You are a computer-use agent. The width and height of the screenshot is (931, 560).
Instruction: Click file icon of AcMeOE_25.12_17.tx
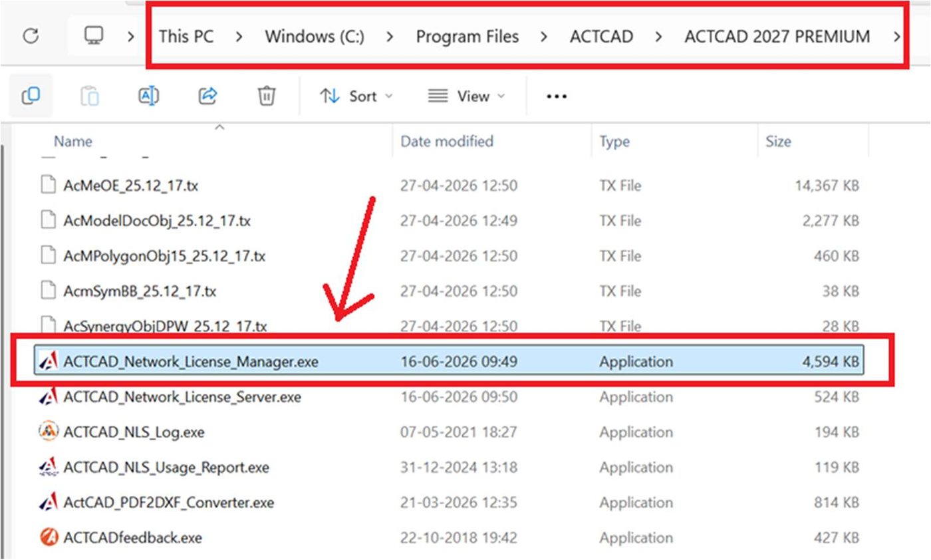click(x=48, y=186)
